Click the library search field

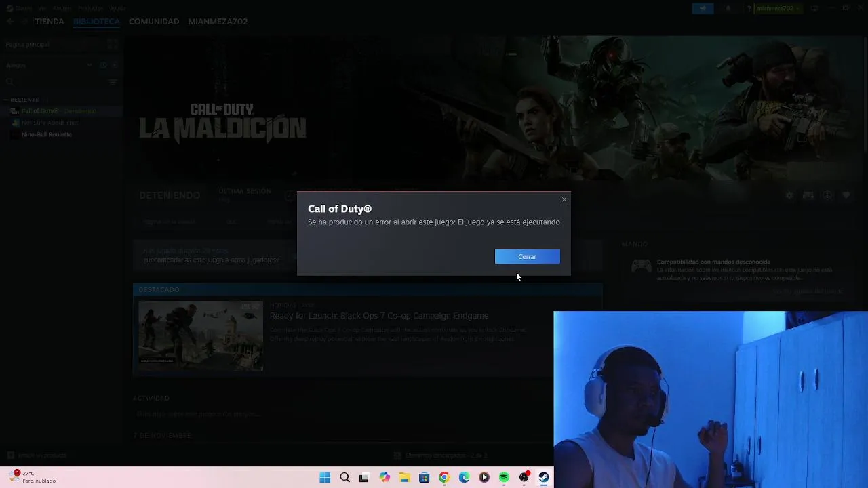click(54, 82)
